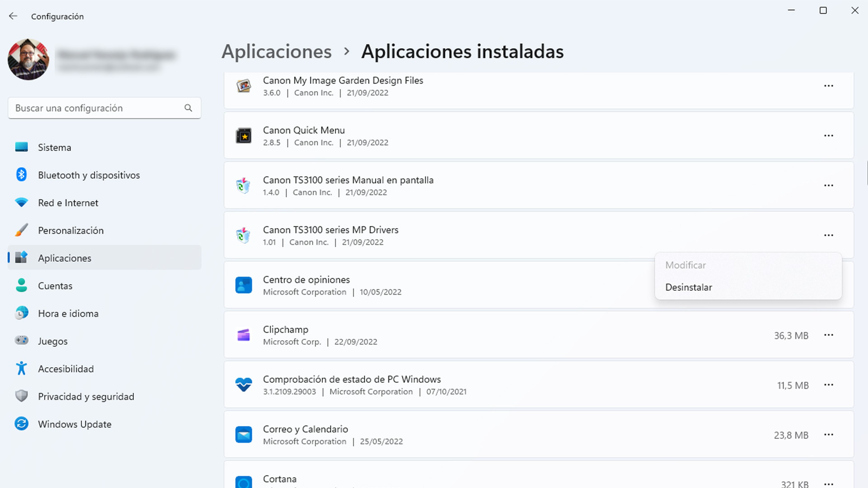
Task: Choose Desinstalar in the context menu
Action: (748, 287)
